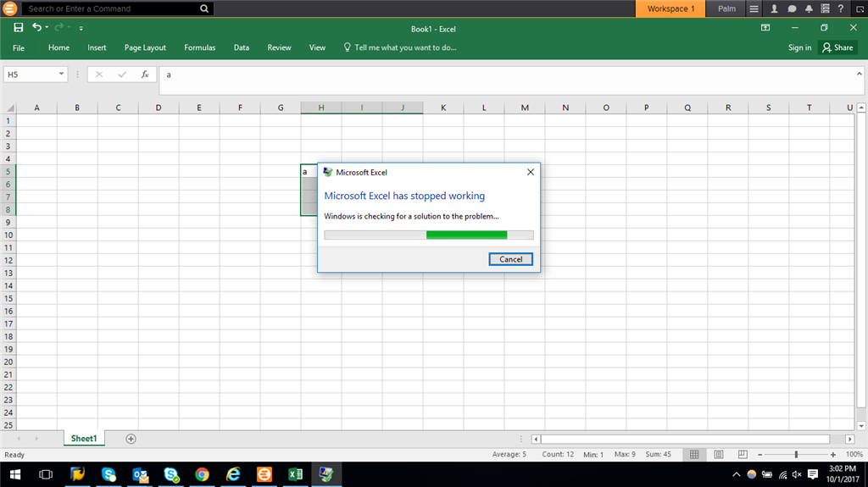The image size is (868, 487).
Task: Click the Redo arrow icon
Action: click(58, 26)
